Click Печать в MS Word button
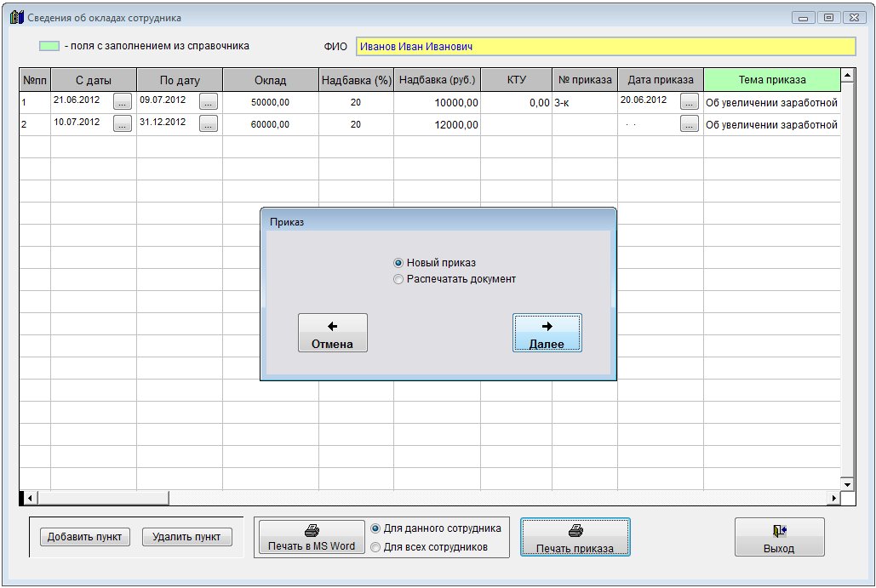The height and width of the screenshot is (588, 876). pyautogui.click(x=311, y=538)
